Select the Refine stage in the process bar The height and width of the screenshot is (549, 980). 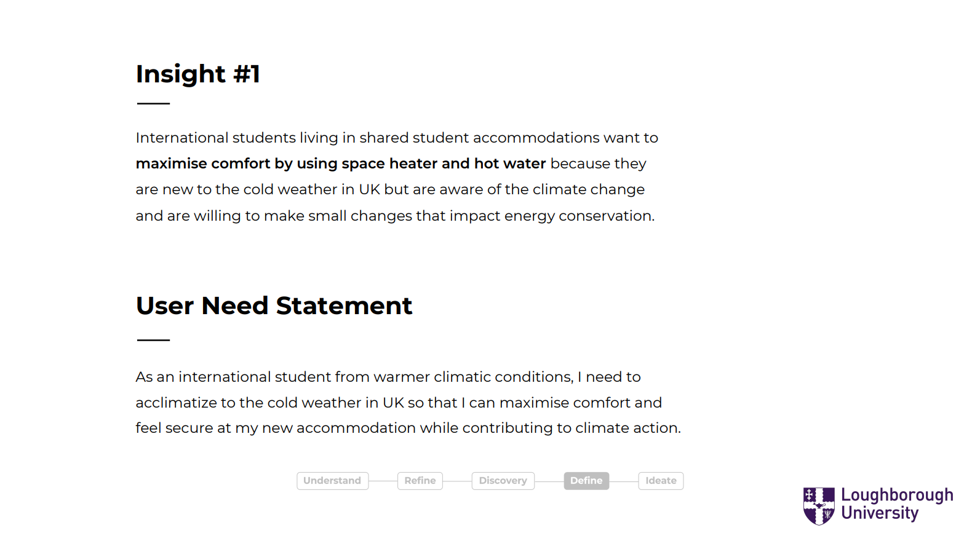pyautogui.click(x=420, y=481)
